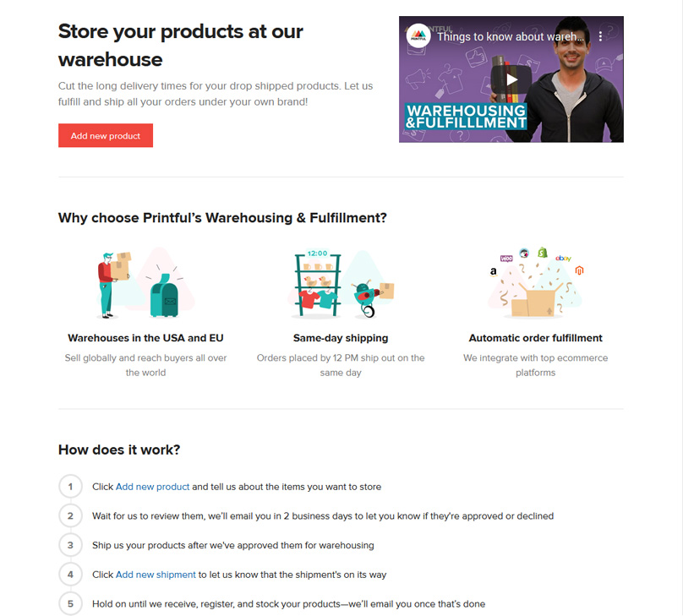Click the Shopify bag icon

[x=543, y=252]
